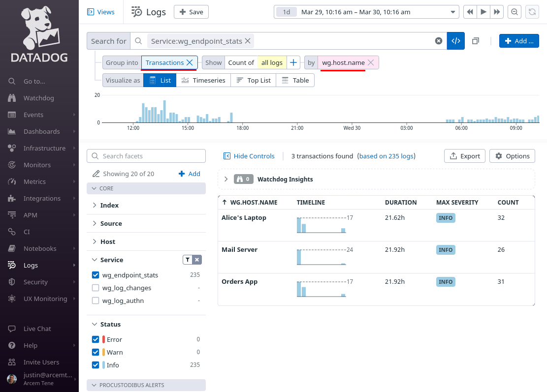Remove the Transactions grouping
547x392 pixels.
pyautogui.click(x=190, y=62)
